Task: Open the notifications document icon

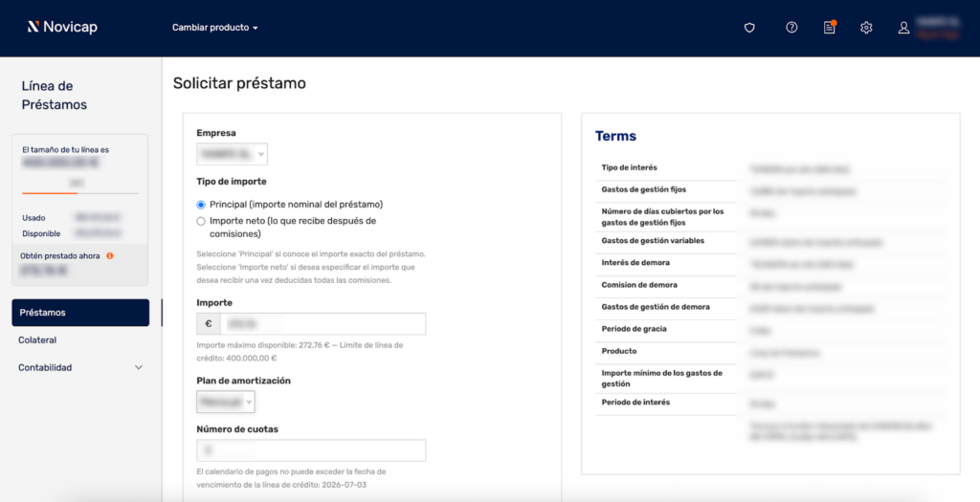Action: point(830,28)
